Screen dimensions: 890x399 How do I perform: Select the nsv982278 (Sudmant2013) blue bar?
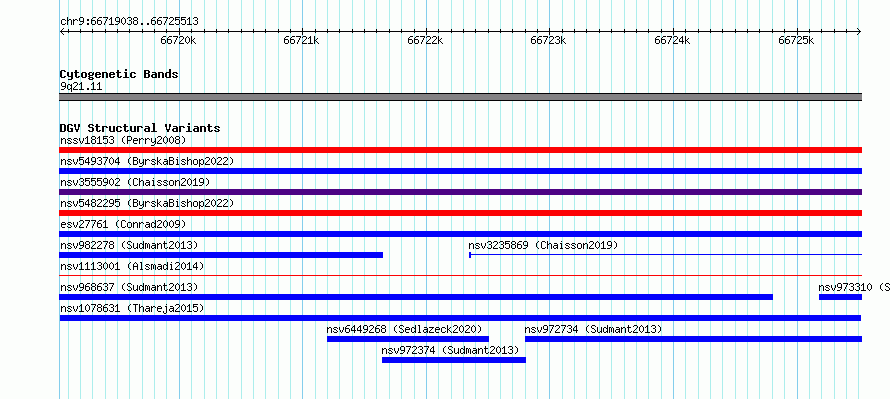click(221, 255)
